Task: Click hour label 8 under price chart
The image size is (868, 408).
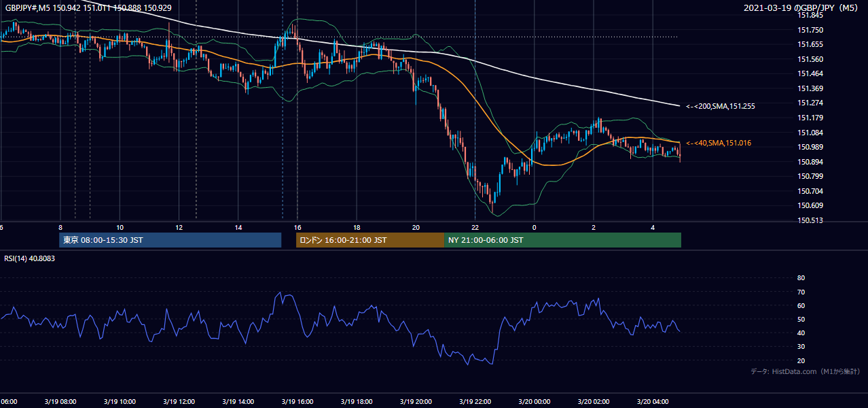Action: [60, 227]
